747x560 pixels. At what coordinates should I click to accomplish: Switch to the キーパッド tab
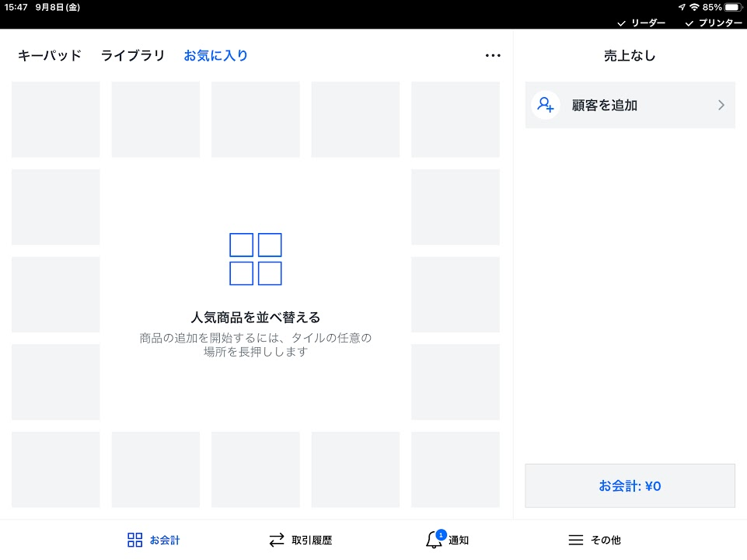tap(50, 56)
